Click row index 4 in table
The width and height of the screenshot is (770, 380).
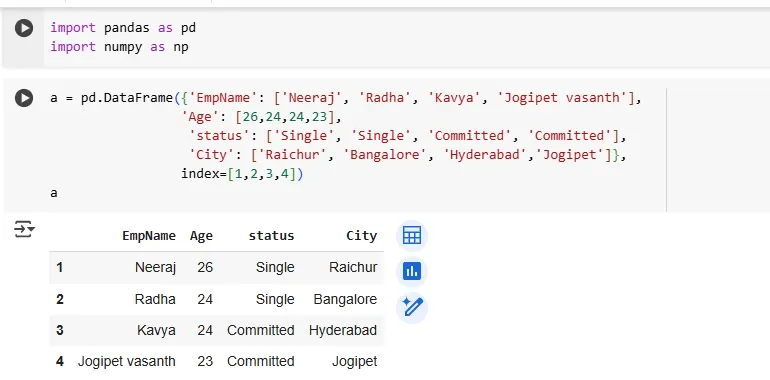tap(59, 362)
